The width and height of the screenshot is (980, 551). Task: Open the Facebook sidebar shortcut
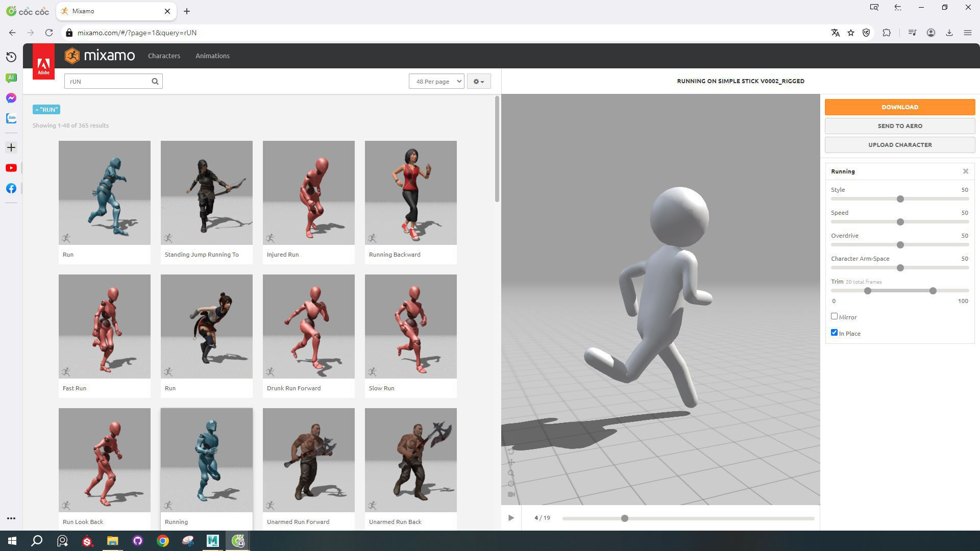(11, 188)
